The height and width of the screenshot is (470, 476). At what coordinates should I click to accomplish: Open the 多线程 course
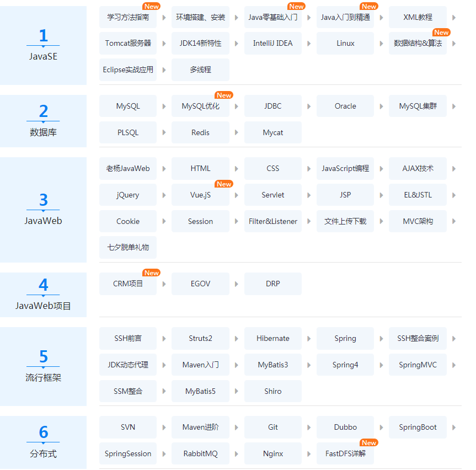[200, 70]
